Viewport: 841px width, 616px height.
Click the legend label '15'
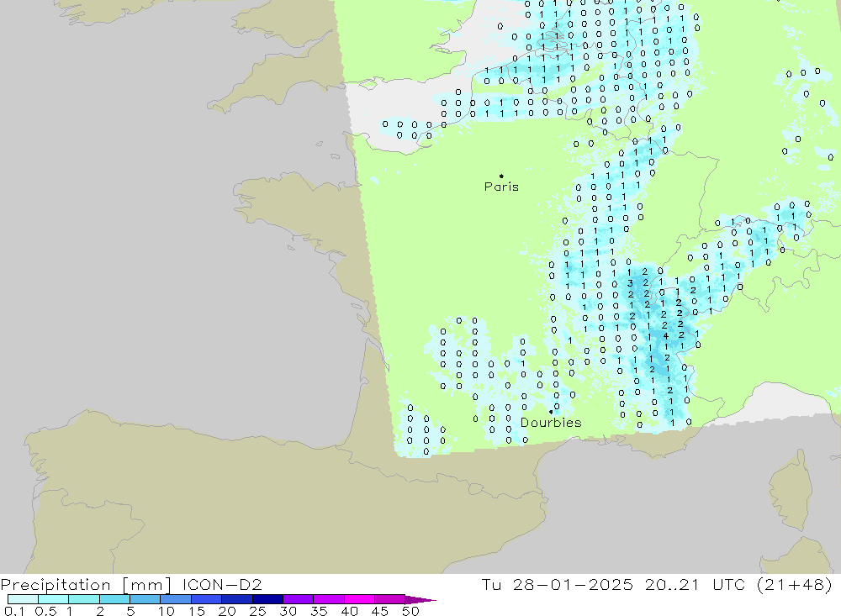197,611
